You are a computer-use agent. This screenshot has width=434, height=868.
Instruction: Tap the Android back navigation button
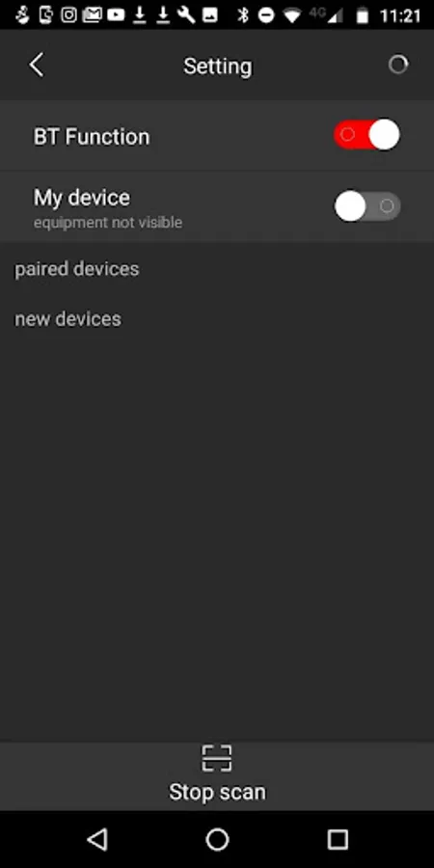point(97,840)
